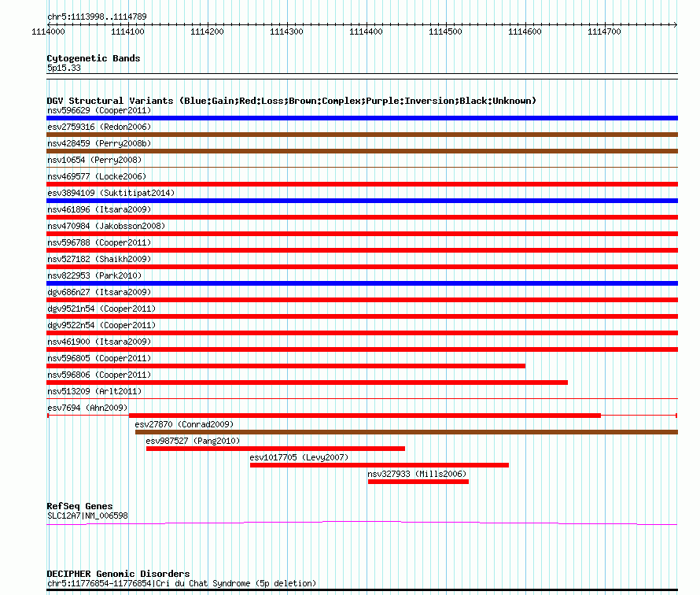Click ruler position 1114000
Screen dimensions: 700x595
coord(48,31)
